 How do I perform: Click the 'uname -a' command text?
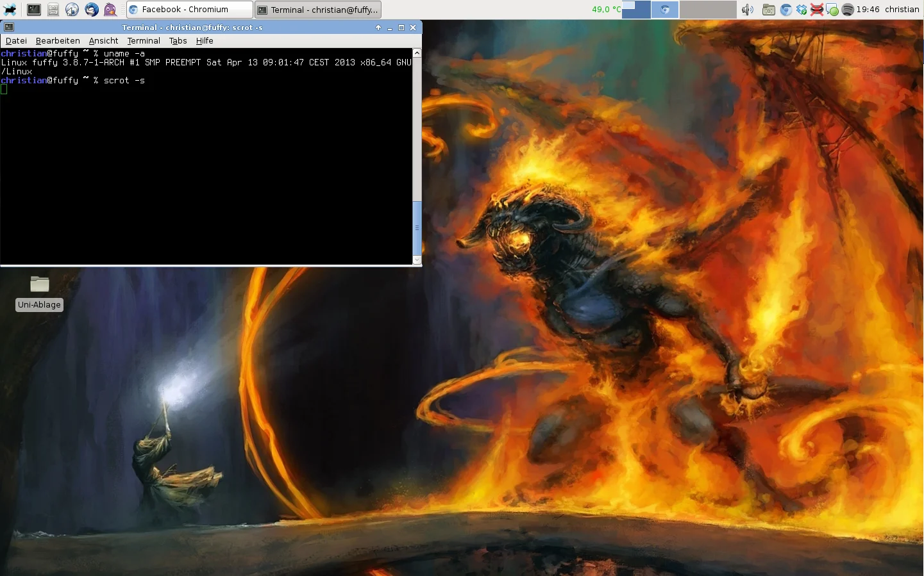click(124, 53)
